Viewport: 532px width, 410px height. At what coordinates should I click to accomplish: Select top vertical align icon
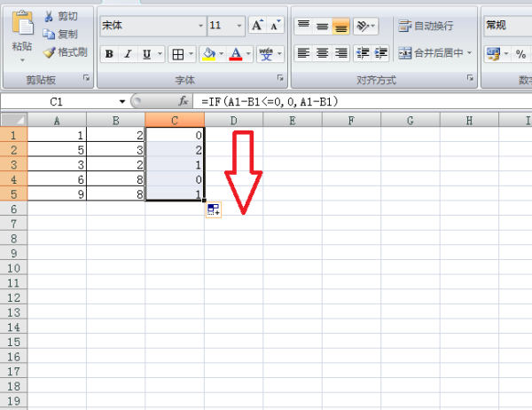[303, 26]
